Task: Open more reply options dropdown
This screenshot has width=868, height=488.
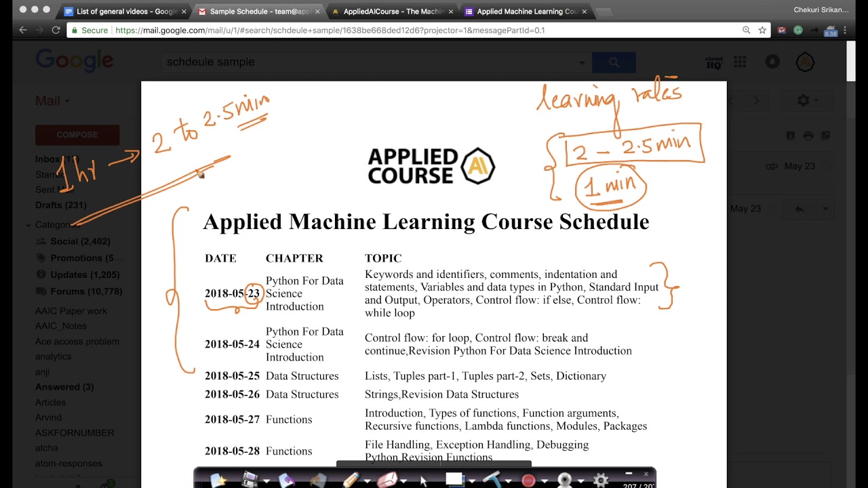Action: [825, 209]
